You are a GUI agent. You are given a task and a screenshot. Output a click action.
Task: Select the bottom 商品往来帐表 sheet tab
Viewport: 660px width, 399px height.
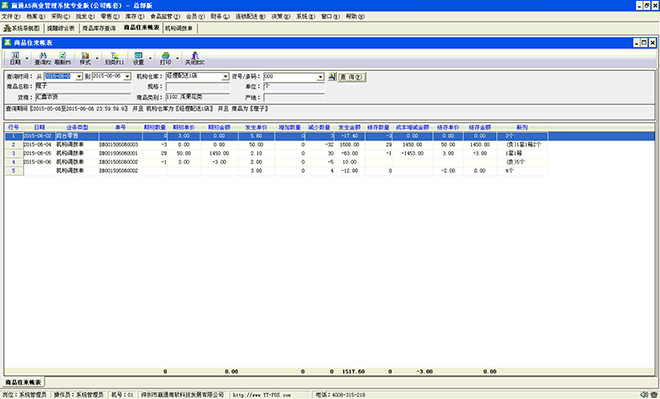coord(24,382)
